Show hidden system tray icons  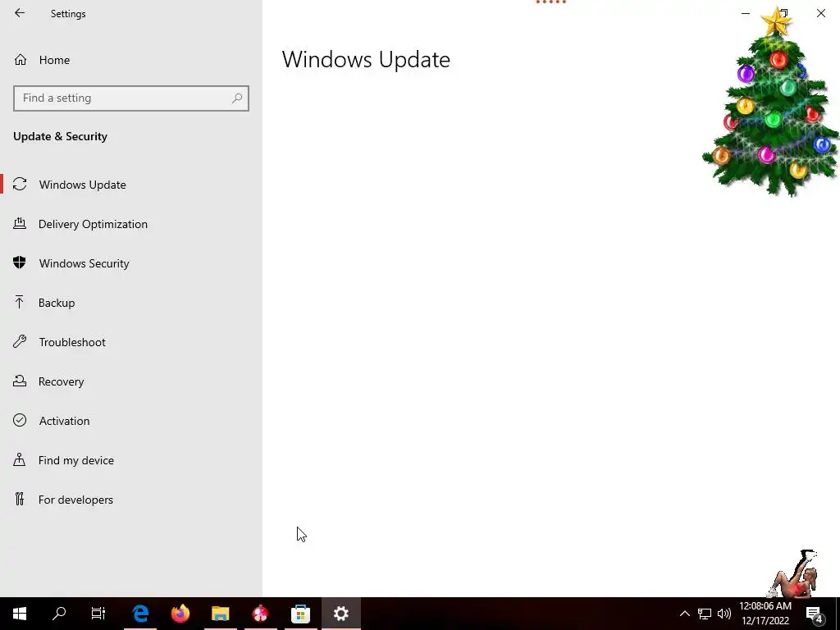point(685,614)
